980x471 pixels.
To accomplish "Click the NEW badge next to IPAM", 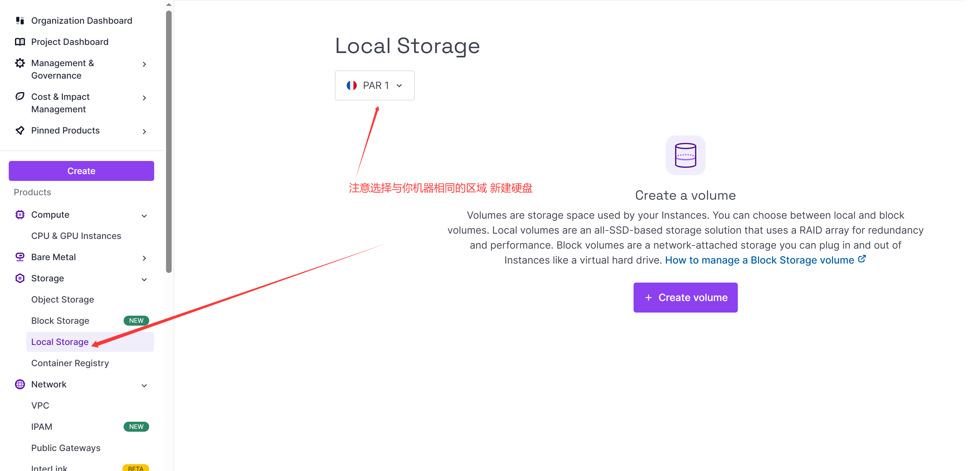I will [136, 427].
